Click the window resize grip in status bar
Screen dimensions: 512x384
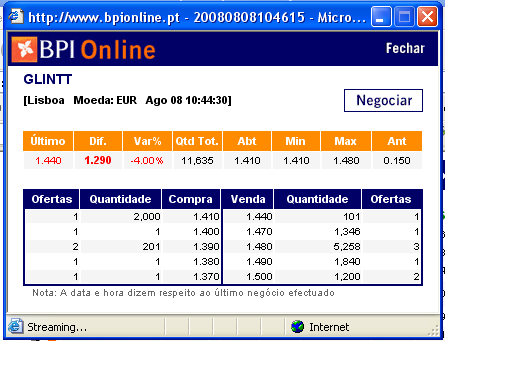pyautogui.click(x=433, y=330)
